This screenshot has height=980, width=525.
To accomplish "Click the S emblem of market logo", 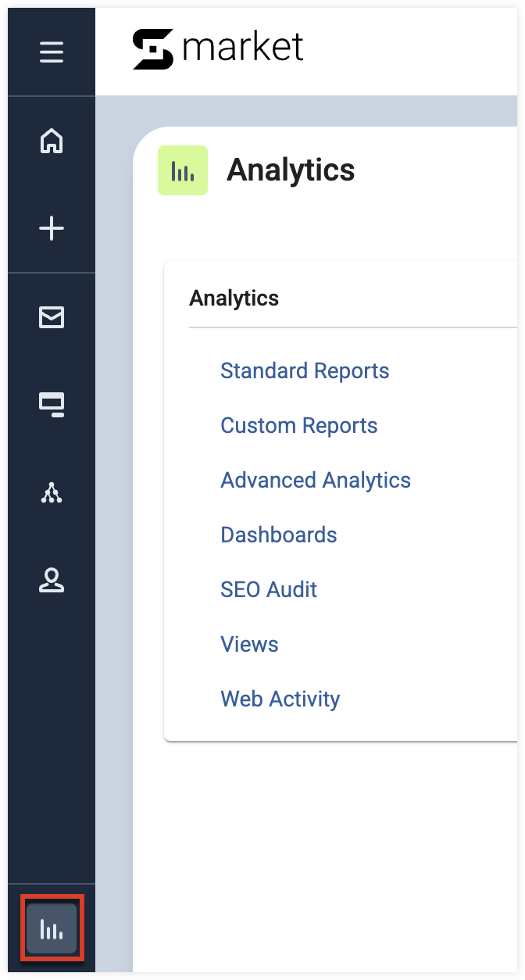I will [152, 49].
